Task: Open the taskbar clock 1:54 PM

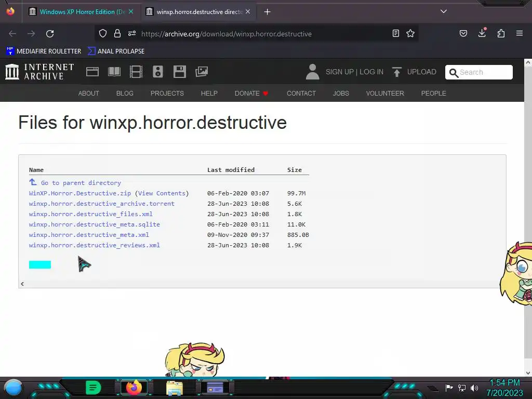Action: click(504, 388)
